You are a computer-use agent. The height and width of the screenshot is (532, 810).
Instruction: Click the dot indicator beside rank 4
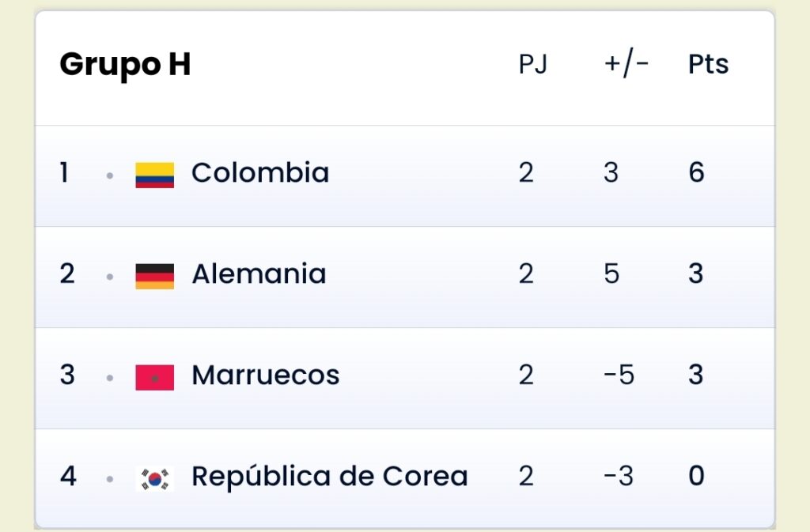tap(109, 479)
